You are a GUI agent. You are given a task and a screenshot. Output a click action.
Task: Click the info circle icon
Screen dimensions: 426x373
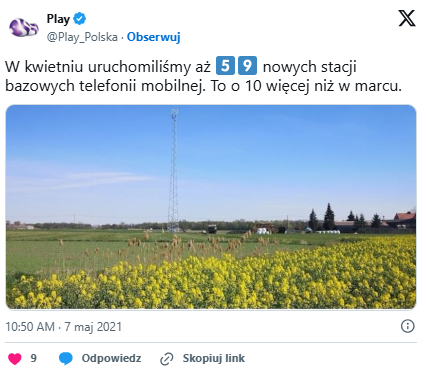click(x=407, y=326)
